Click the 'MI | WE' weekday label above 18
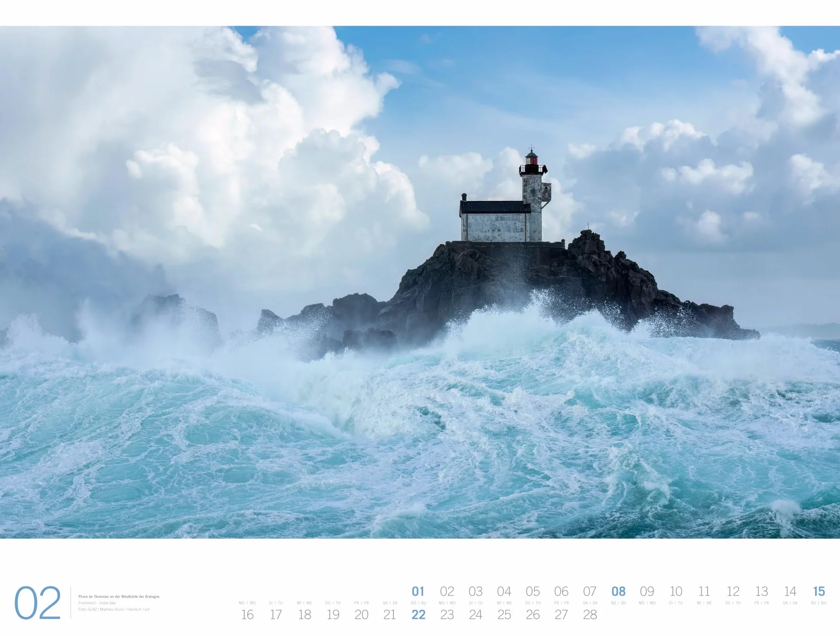The image size is (840, 636). tap(304, 603)
